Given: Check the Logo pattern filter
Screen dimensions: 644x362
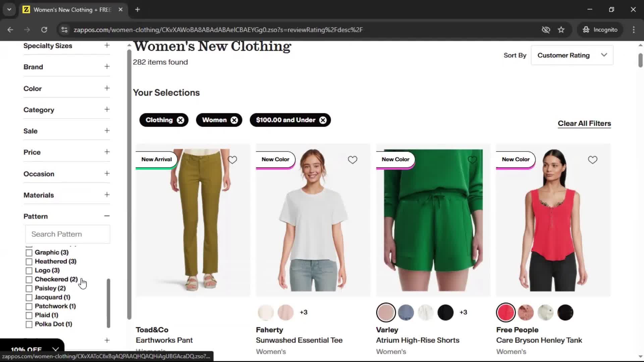Looking at the screenshot, I should tap(29, 270).
